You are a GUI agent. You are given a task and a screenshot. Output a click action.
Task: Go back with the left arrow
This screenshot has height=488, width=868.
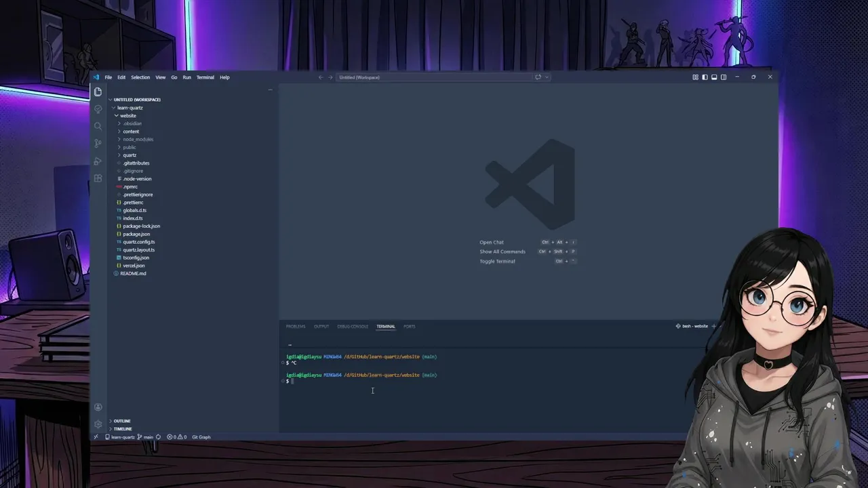tap(321, 77)
